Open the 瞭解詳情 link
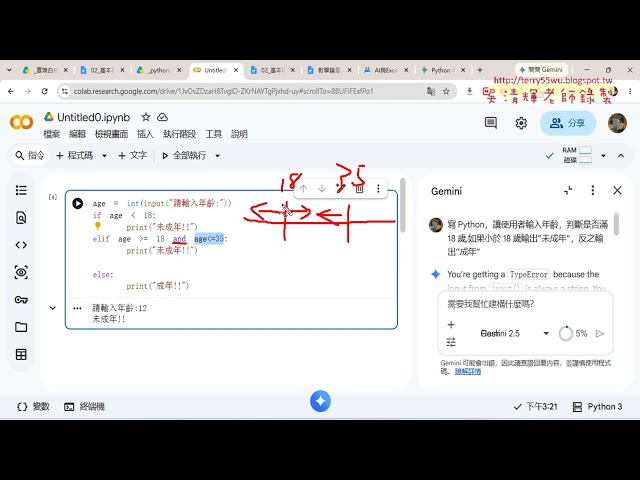This screenshot has width=640, height=480. click(468, 371)
